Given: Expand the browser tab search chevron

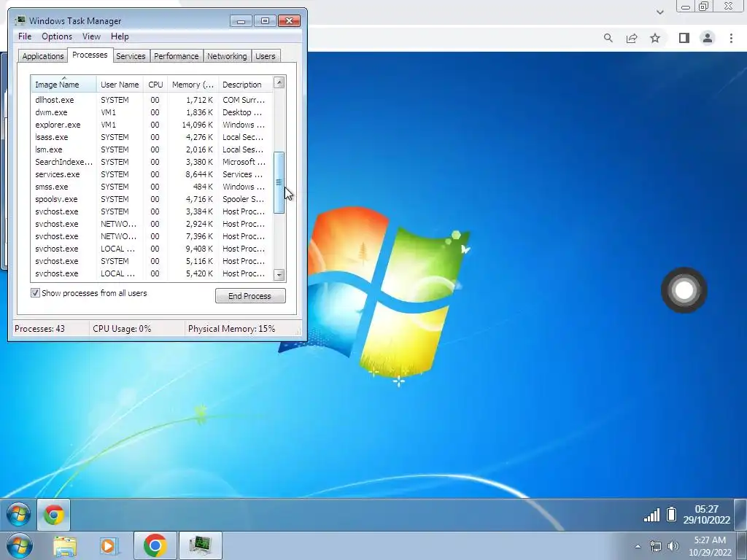Looking at the screenshot, I should click(659, 12).
